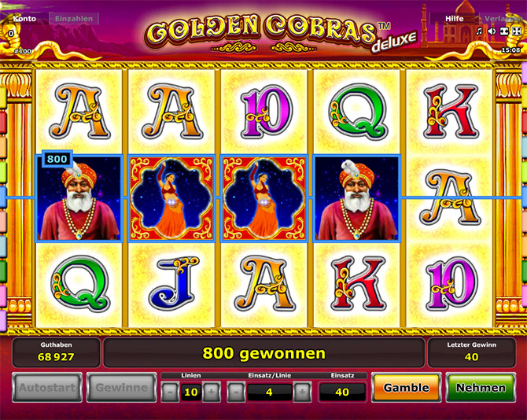Decrease Einsatz/Linie with the minus button

236,392
